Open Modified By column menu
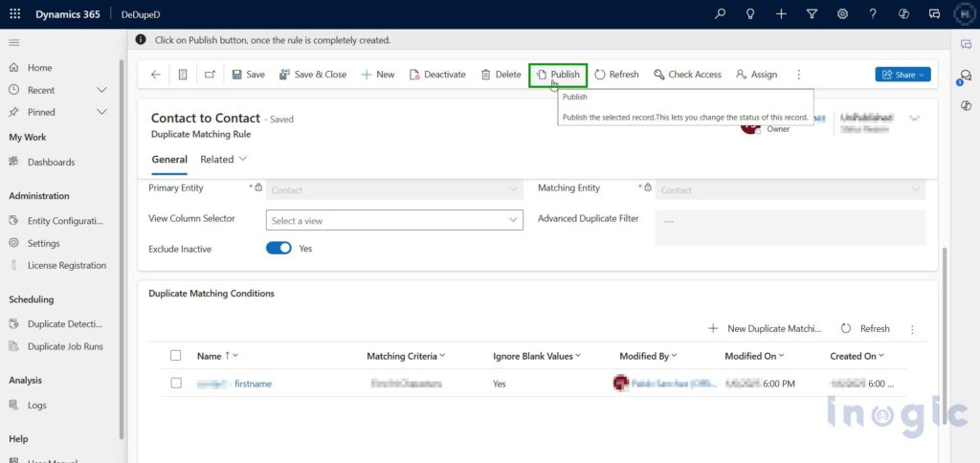 [649, 356]
